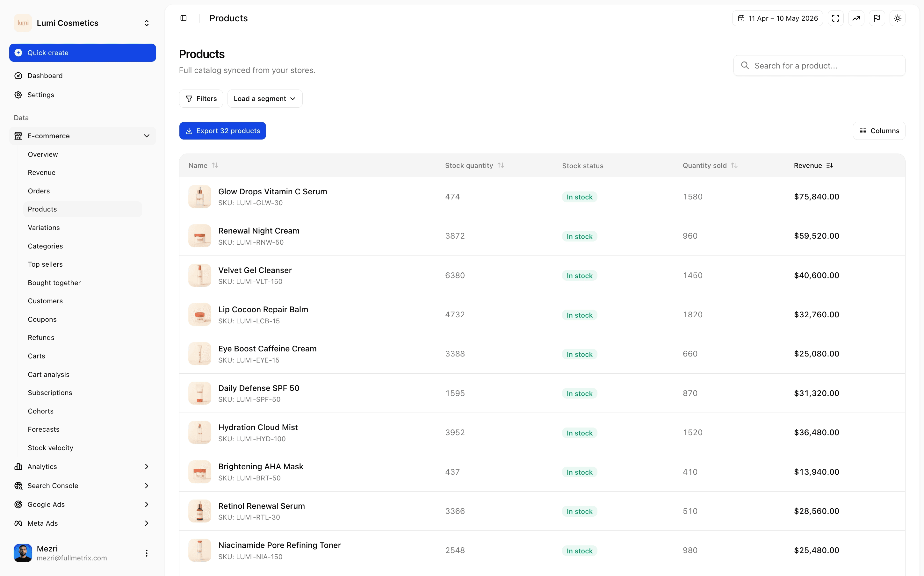Sort table by Name column

[203, 165]
